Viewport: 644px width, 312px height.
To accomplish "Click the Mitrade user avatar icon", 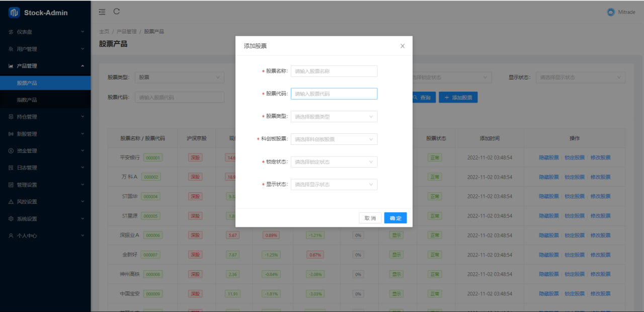I will [611, 13].
